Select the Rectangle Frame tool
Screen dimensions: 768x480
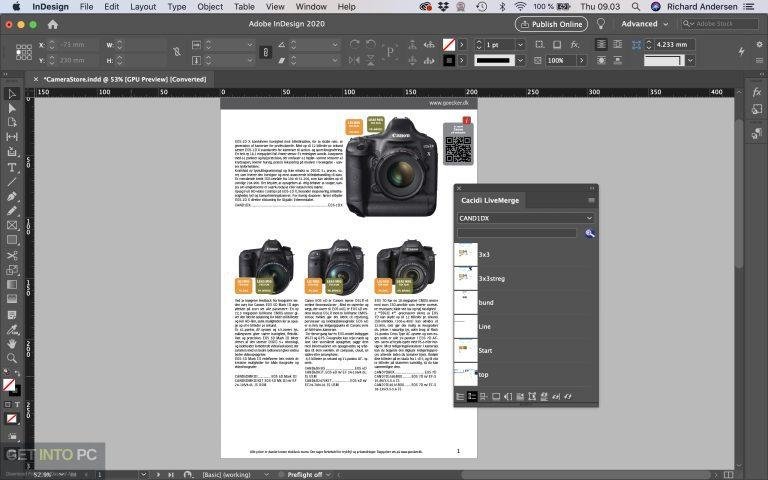point(12,225)
